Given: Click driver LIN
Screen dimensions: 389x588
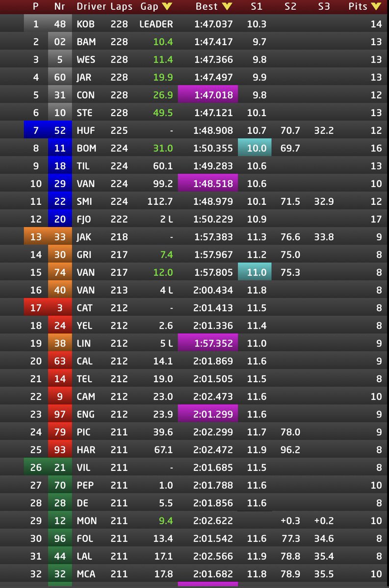Looking at the screenshot, I should [x=84, y=343].
